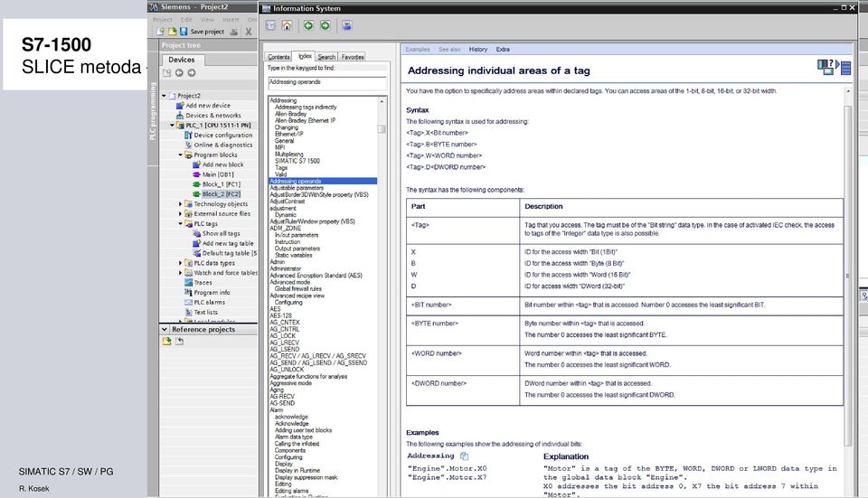This screenshot has width=868, height=498.
Task: Expand Watch and force tables folder
Action: coord(181,273)
